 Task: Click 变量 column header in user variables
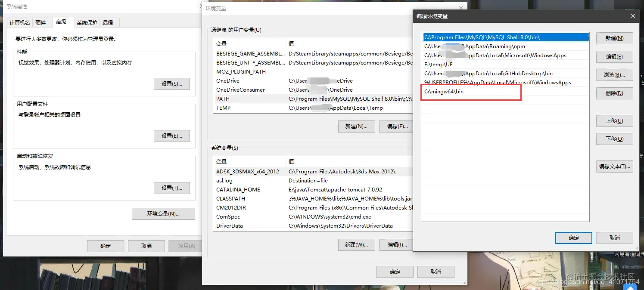click(250, 44)
